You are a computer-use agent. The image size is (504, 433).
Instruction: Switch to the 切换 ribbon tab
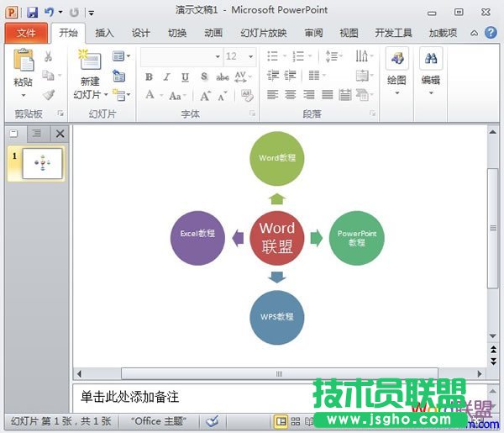pos(177,33)
